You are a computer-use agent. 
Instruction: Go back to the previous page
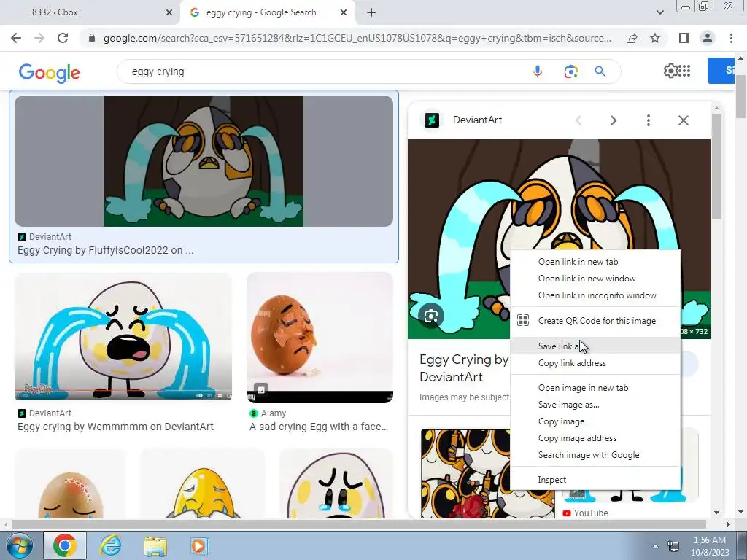click(x=16, y=38)
